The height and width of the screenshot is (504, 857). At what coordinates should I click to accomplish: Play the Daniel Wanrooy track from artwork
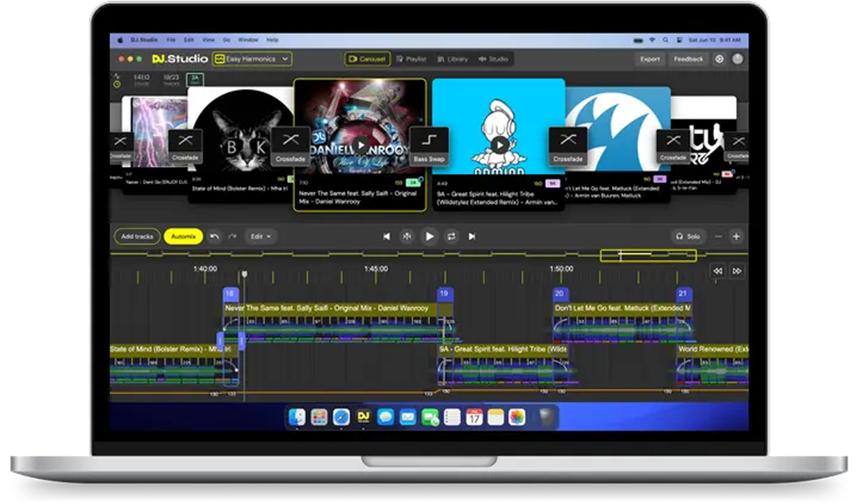[360, 144]
